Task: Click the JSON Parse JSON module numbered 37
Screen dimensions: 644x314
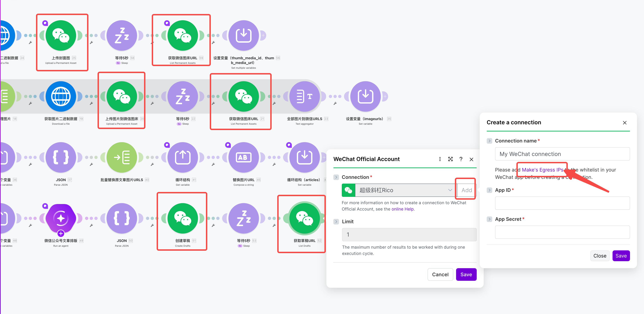Action: point(61,157)
